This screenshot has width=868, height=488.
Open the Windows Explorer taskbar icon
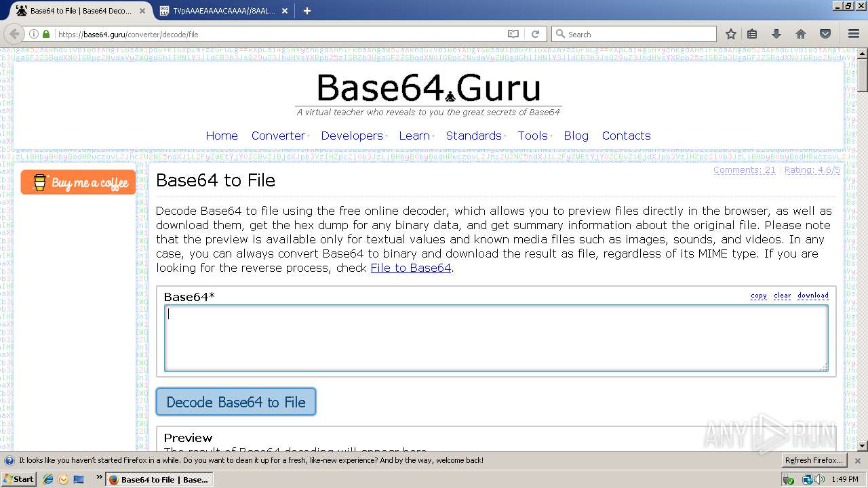63,479
